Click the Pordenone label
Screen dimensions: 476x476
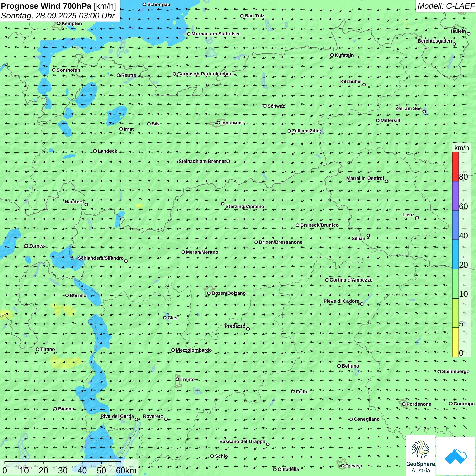419,404
